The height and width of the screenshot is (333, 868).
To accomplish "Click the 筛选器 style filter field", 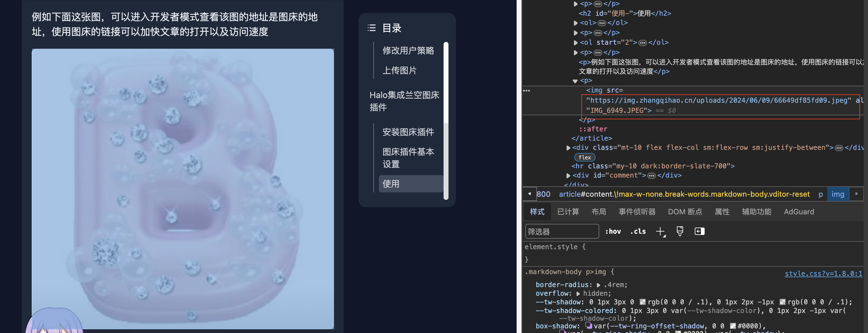I will 562,232.
